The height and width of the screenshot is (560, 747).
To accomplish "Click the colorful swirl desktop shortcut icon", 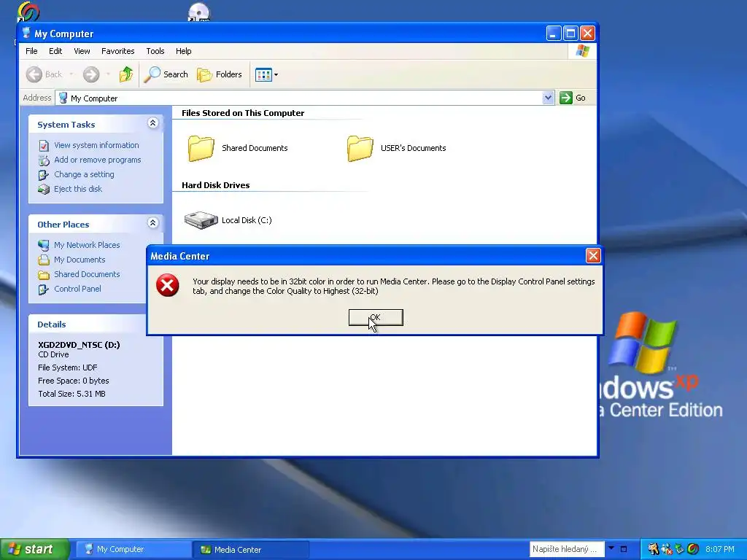I will coord(28,12).
